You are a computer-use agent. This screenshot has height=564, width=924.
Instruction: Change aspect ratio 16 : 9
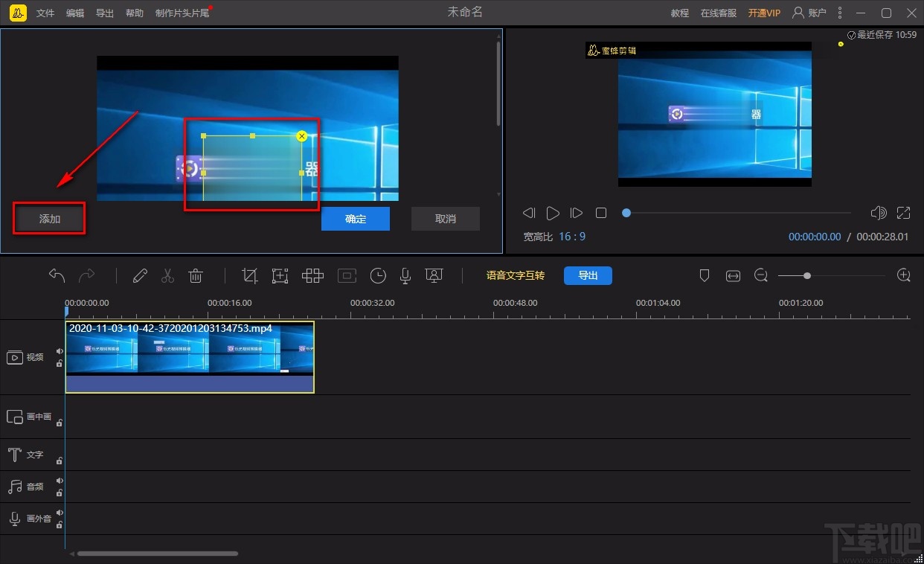[572, 237]
